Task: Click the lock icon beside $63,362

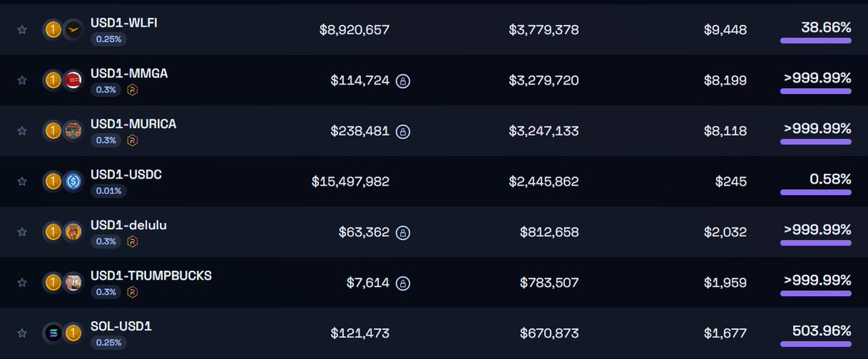Action: click(404, 233)
